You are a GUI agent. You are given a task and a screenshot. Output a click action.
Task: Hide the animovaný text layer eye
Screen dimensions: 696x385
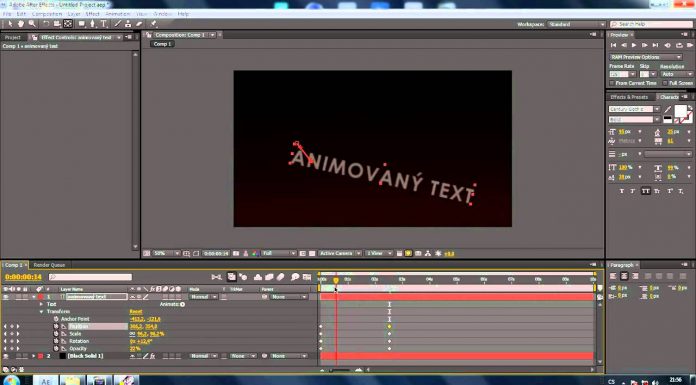6,297
